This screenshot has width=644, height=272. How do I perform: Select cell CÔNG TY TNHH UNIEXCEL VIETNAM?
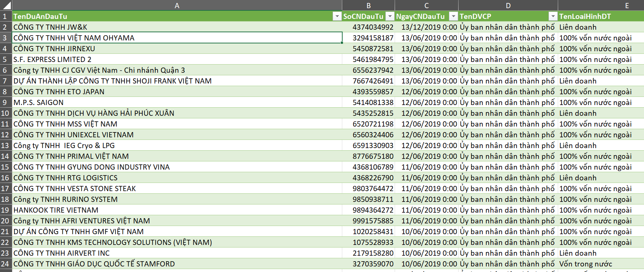click(177, 135)
